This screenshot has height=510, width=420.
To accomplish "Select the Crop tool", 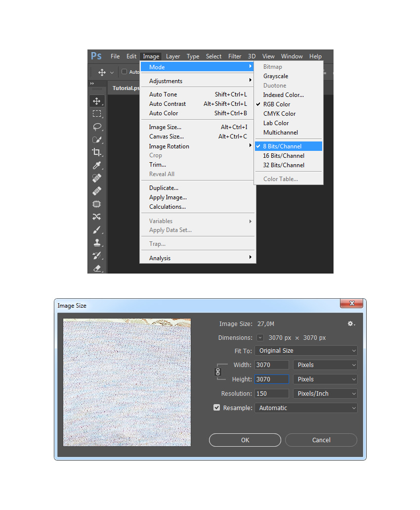I will [97, 152].
